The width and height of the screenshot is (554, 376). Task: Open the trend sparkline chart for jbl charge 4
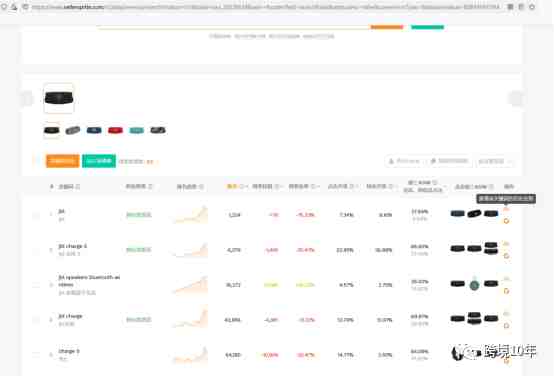[x=190, y=250]
